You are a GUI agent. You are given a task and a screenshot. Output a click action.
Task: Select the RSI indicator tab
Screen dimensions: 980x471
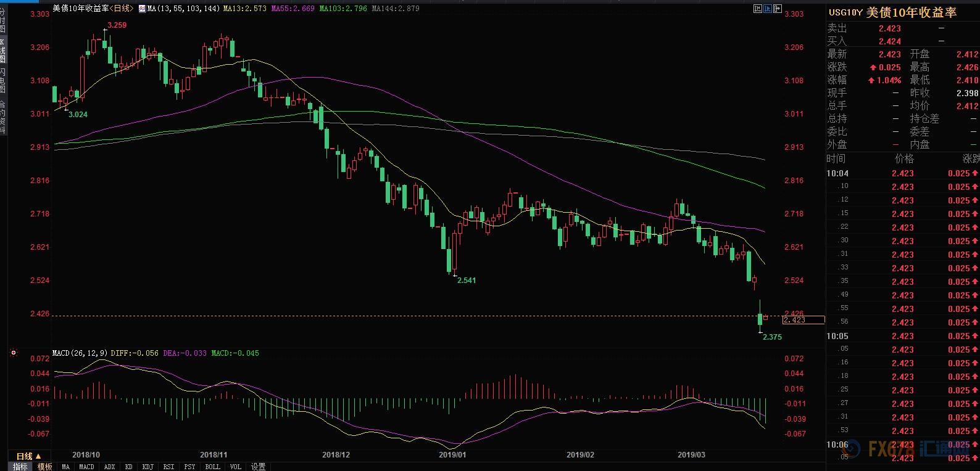point(168,467)
